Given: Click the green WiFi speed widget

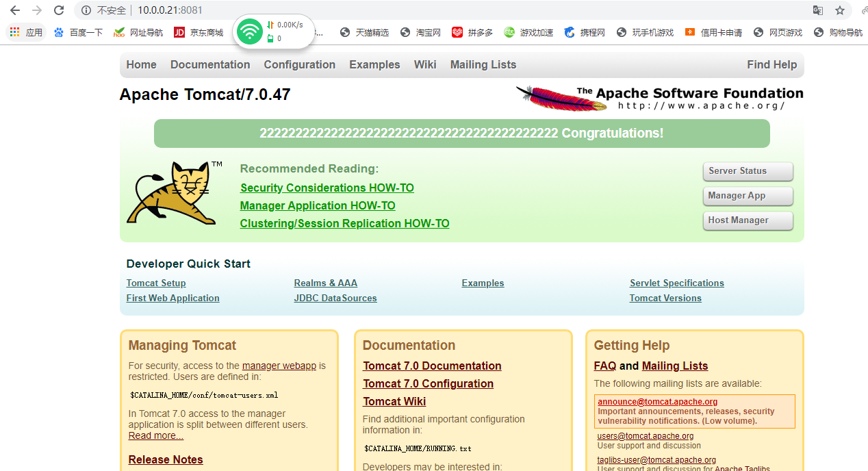Looking at the screenshot, I should point(274,32).
